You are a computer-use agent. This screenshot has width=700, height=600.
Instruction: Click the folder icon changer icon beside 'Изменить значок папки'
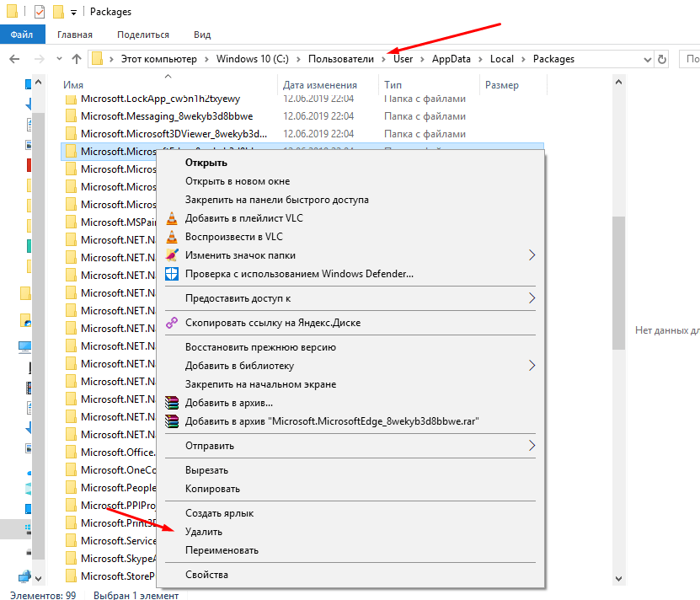[x=172, y=255]
